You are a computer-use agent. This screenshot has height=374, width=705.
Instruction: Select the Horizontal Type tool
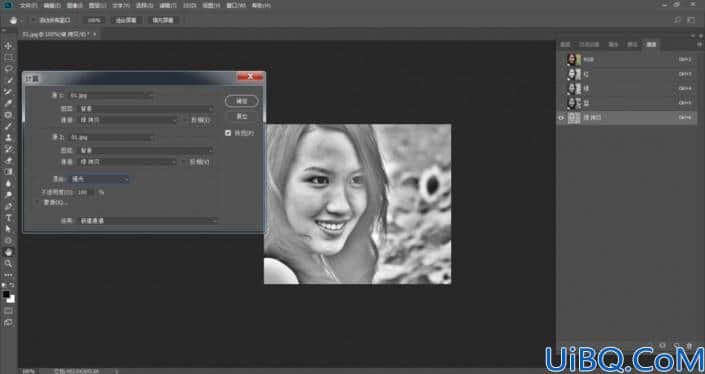pos(8,218)
